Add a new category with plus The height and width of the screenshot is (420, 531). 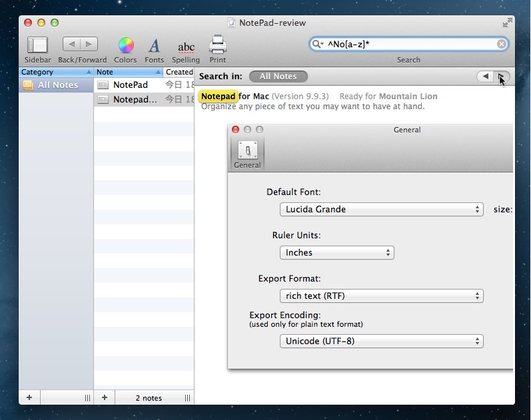(29, 397)
